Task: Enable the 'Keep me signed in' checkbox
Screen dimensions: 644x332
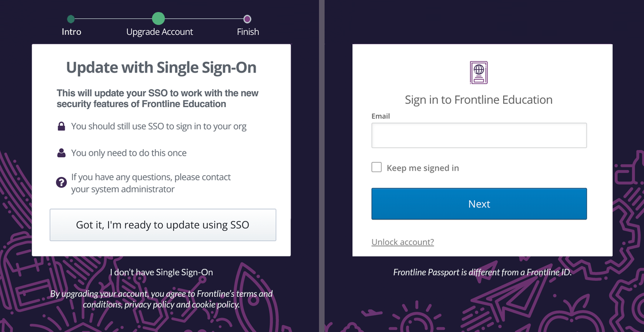Action: (377, 167)
